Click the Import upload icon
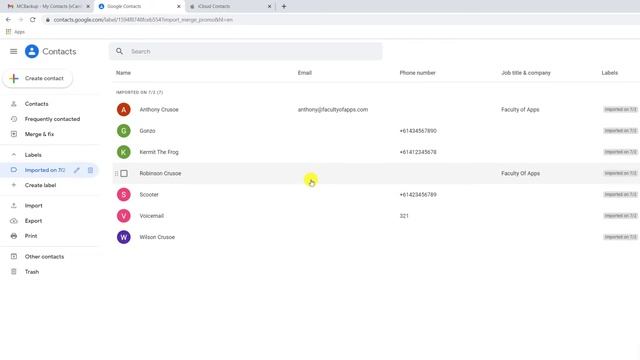The height and width of the screenshot is (360, 640). (x=13, y=206)
